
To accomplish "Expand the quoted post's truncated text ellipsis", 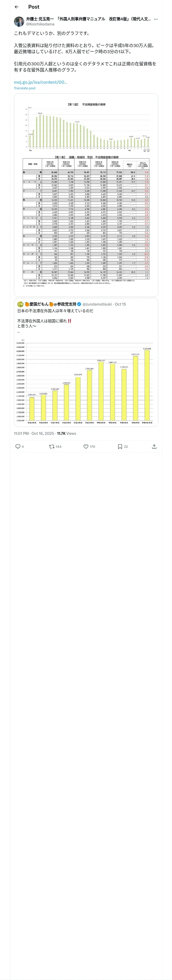I will pyautogui.click(x=18, y=332).
